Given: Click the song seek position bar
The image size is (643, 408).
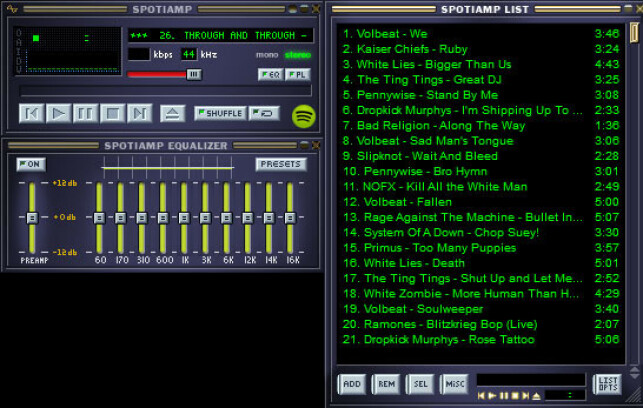Looking at the screenshot, I should (166, 91).
